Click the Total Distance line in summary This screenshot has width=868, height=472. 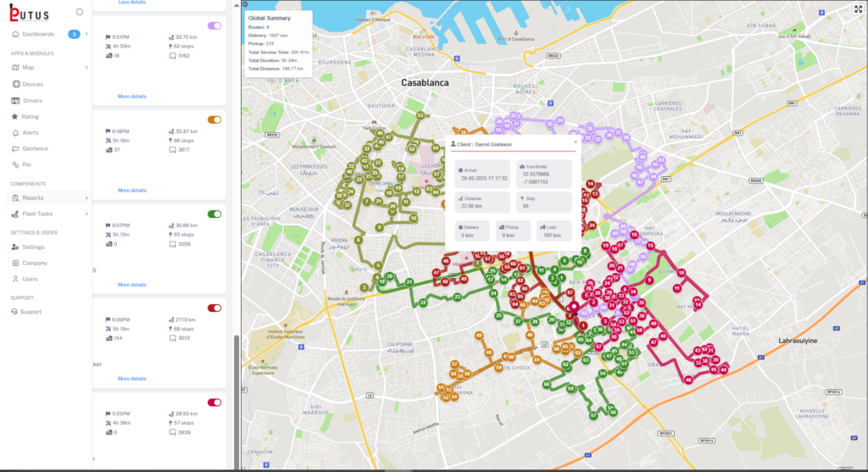[x=275, y=69]
